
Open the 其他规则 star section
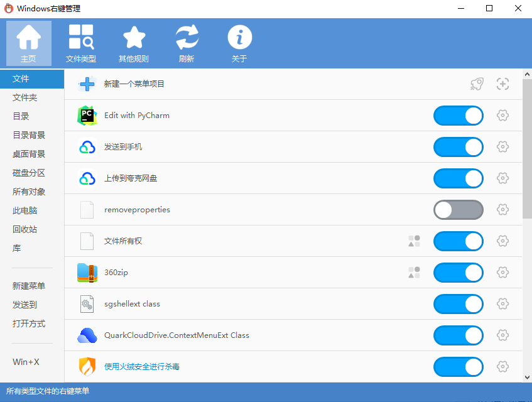pyautogui.click(x=134, y=43)
